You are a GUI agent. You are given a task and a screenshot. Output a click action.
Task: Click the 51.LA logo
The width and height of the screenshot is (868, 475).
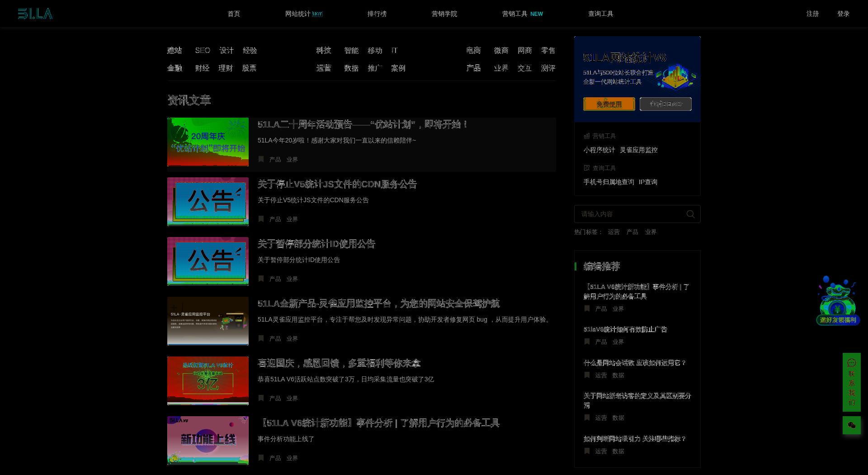pos(35,14)
